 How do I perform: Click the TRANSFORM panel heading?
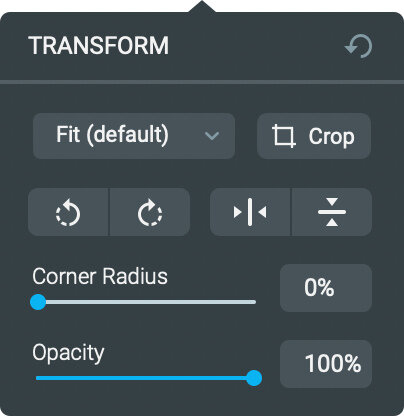[x=99, y=46]
